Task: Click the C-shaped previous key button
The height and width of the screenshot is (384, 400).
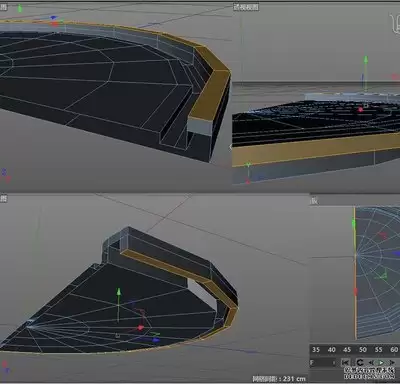Action: (360, 362)
